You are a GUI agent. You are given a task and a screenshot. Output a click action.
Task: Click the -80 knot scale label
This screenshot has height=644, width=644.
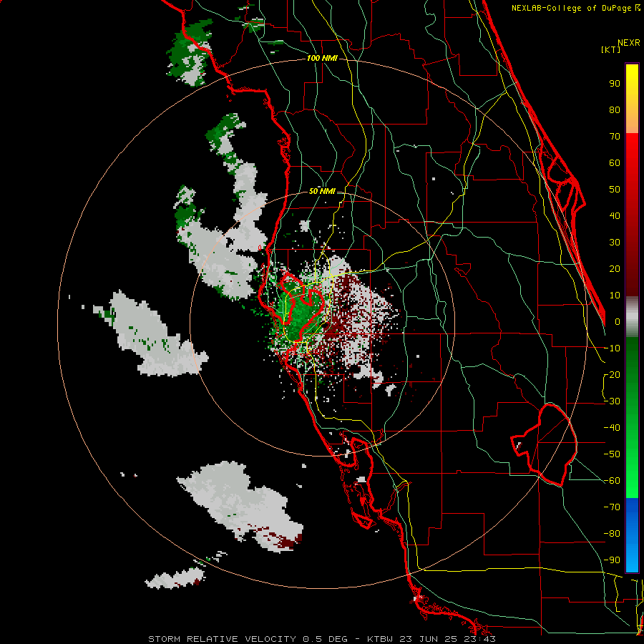(x=612, y=534)
